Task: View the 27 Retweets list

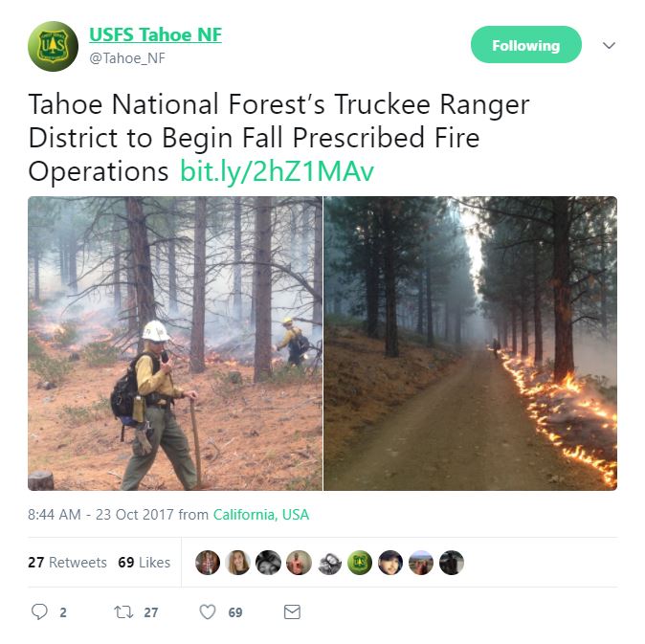Action: pyautogui.click(x=67, y=562)
